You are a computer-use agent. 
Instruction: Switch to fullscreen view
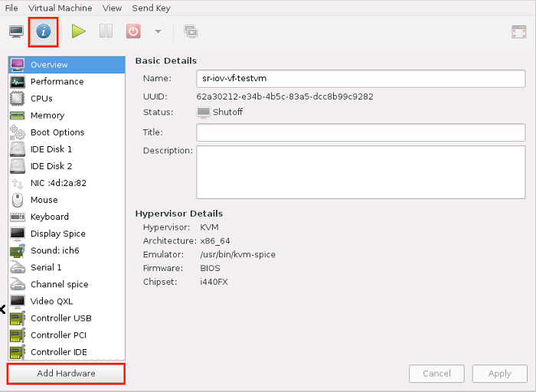[x=519, y=32]
